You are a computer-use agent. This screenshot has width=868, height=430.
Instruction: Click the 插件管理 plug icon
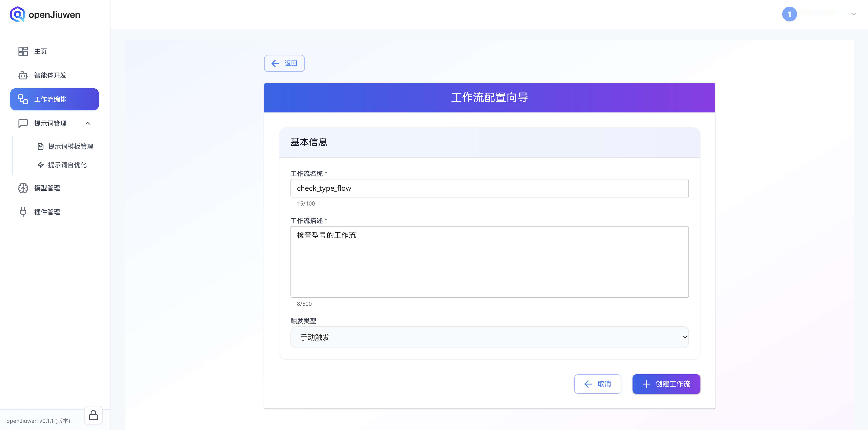click(x=23, y=212)
